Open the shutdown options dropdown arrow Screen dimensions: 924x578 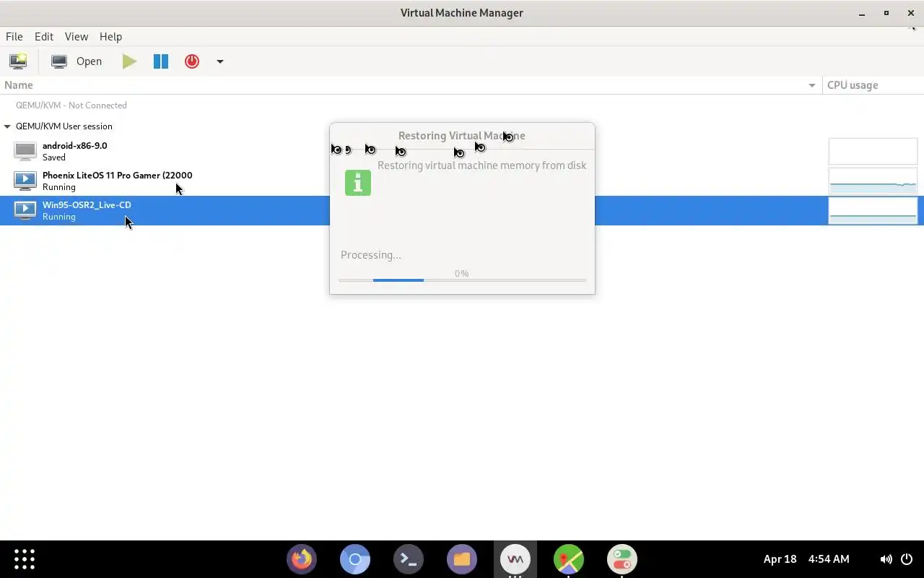[220, 61]
